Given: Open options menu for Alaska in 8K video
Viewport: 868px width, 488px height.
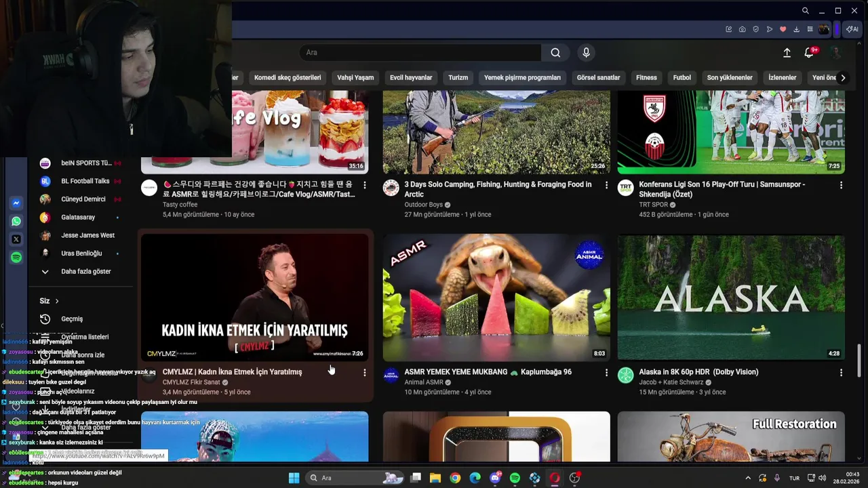Looking at the screenshot, I should pyautogui.click(x=841, y=373).
